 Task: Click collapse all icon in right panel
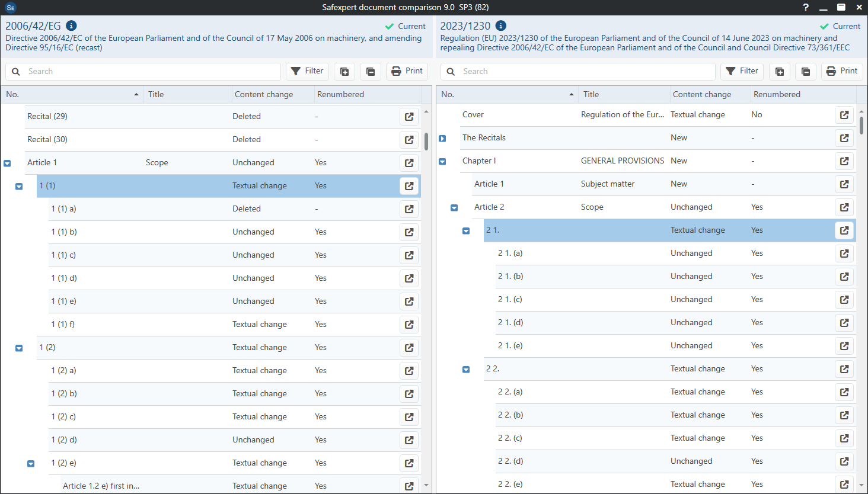[x=806, y=72]
